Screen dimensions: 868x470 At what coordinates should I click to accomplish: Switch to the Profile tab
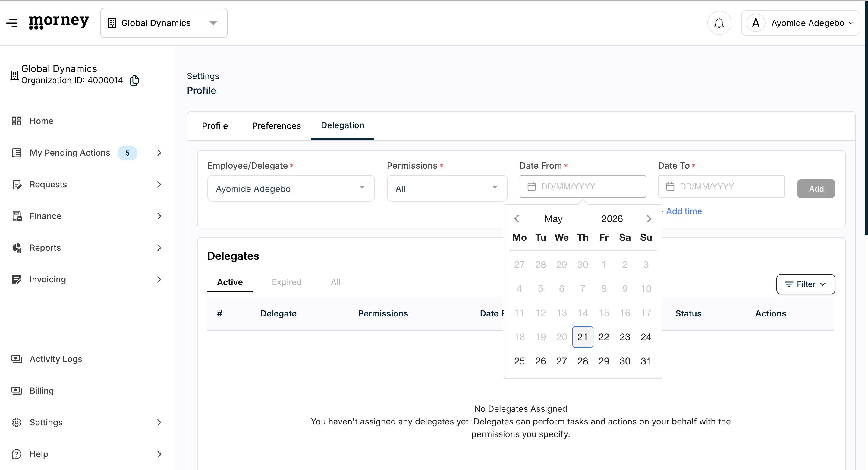[x=215, y=126]
